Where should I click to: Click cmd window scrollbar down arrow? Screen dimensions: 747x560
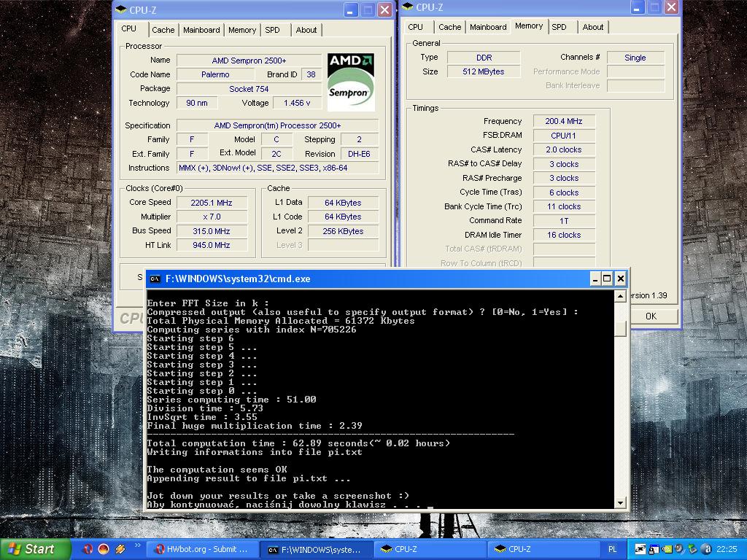tap(620, 502)
